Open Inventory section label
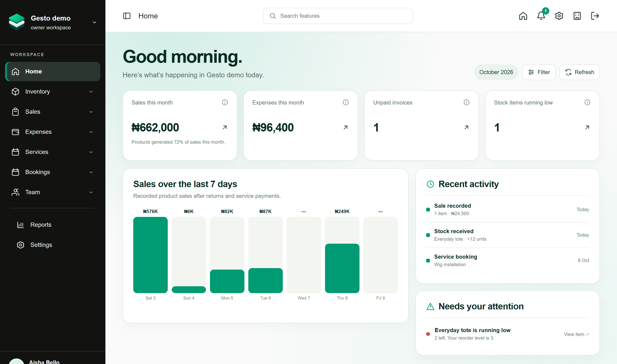This screenshot has width=617, height=364. pyautogui.click(x=37, y=91)
